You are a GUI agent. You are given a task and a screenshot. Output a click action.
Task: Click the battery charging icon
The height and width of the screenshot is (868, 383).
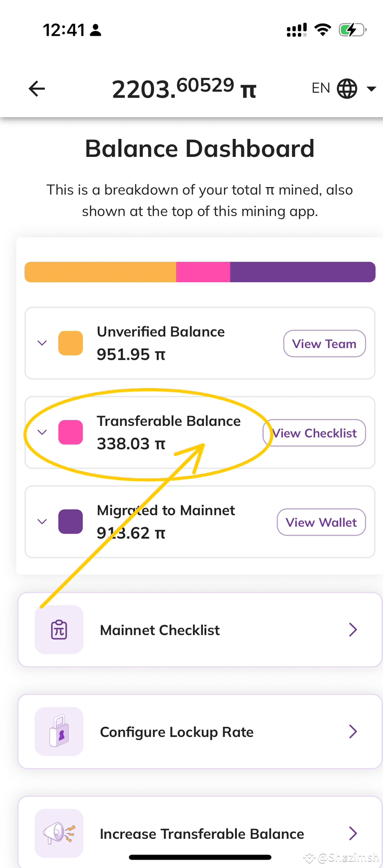(352, 30)
